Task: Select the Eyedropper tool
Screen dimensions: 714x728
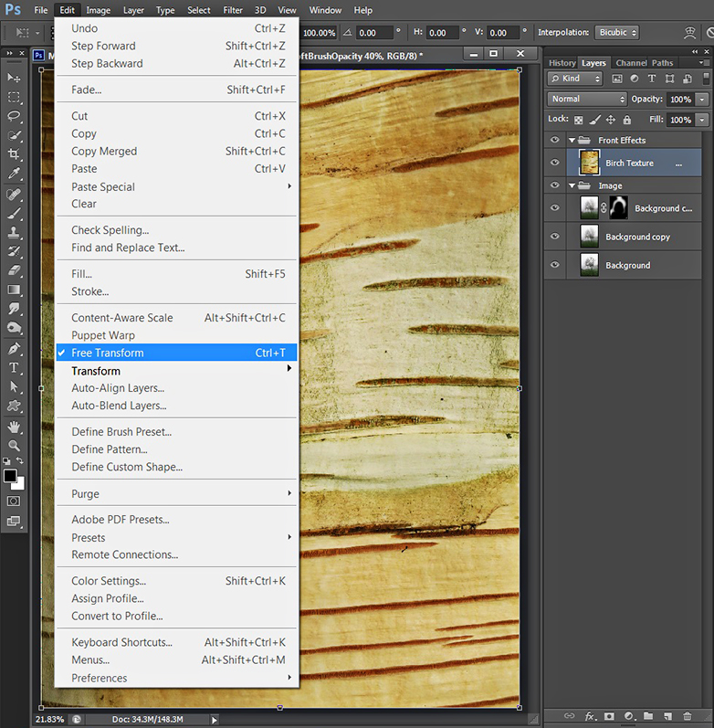Action: (14, 174)
